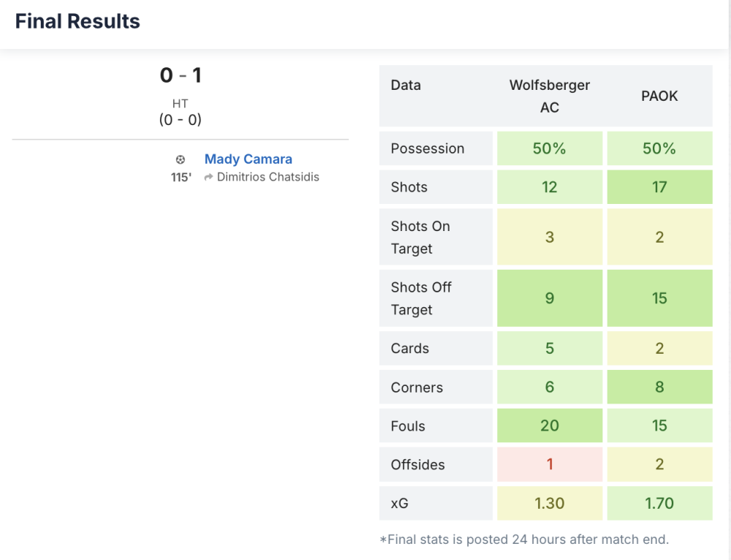The image size is (731, 560).
Task: Click the 115' minute marker
Action: coord(181,177)
